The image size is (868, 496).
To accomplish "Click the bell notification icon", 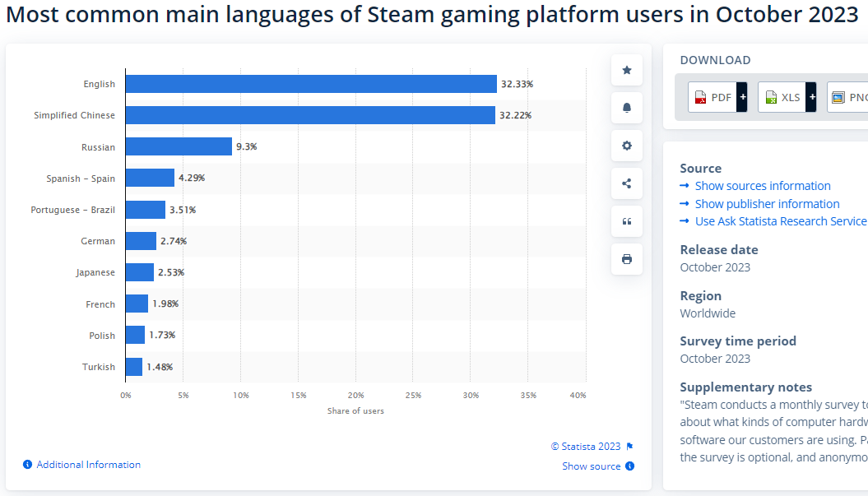I will coord(627,108).
